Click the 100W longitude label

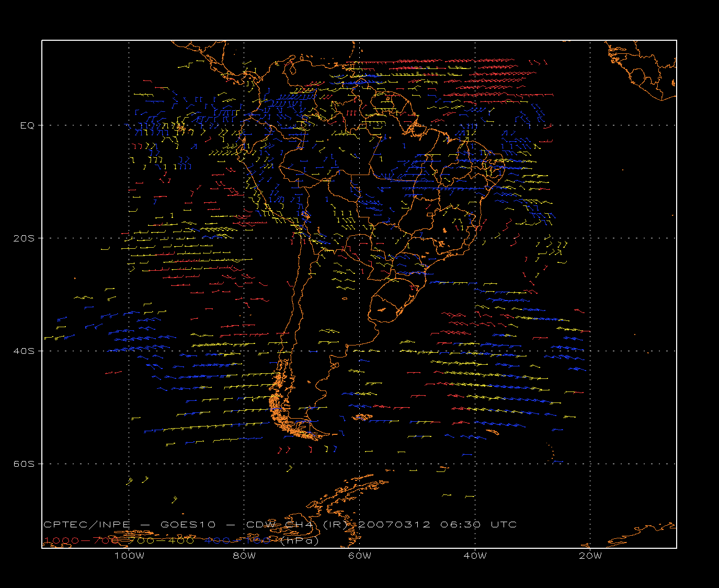pos(129,556)
